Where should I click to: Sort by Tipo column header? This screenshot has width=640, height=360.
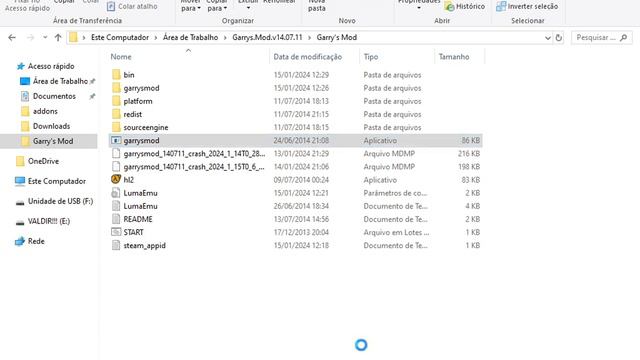[371, 57]
